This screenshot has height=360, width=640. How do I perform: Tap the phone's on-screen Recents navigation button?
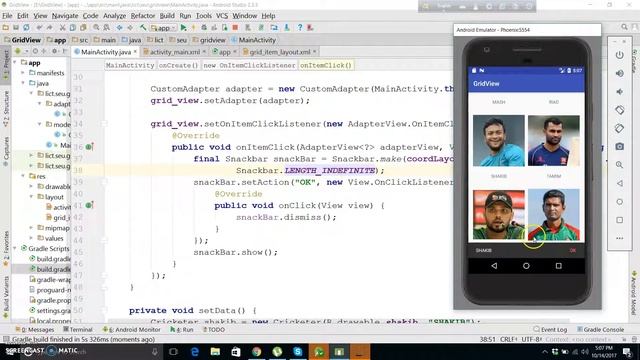coord(558,266)
